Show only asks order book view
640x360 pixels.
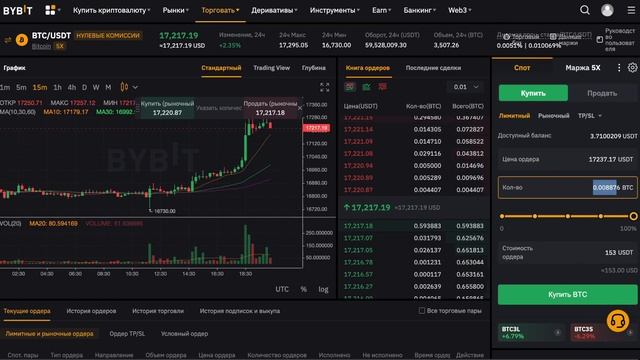pos(382,87)
